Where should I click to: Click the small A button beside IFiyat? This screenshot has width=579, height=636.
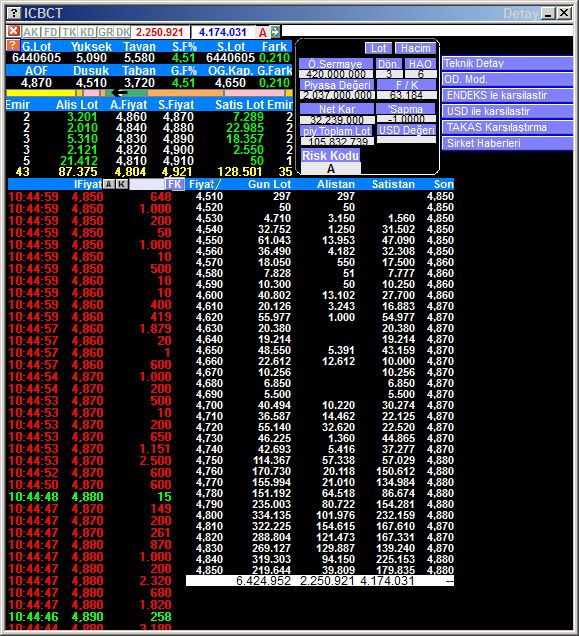click(108, 185)
